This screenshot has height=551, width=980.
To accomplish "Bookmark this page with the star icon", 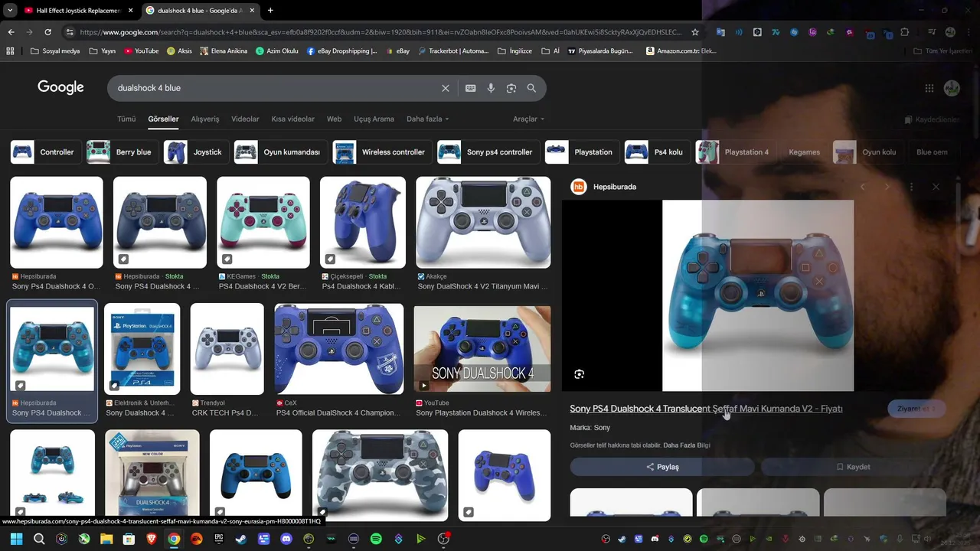I will click(x=695, y=32).
